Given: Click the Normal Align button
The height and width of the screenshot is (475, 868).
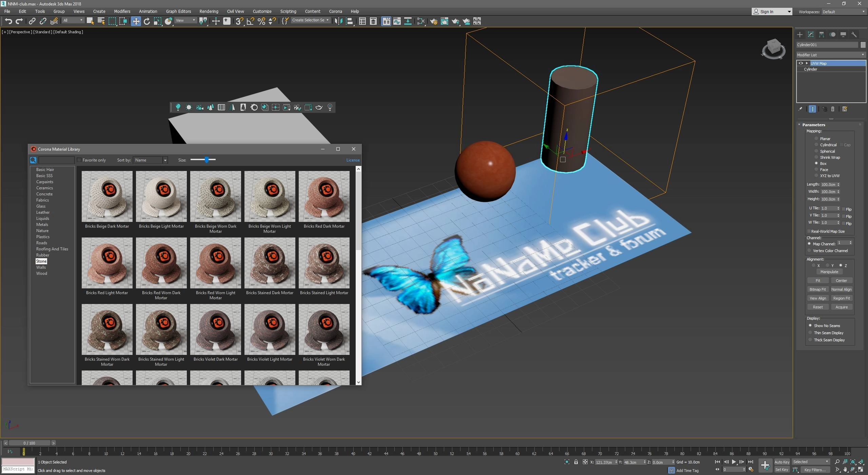Looking at the screenshot, I should [x=841, y=289].
